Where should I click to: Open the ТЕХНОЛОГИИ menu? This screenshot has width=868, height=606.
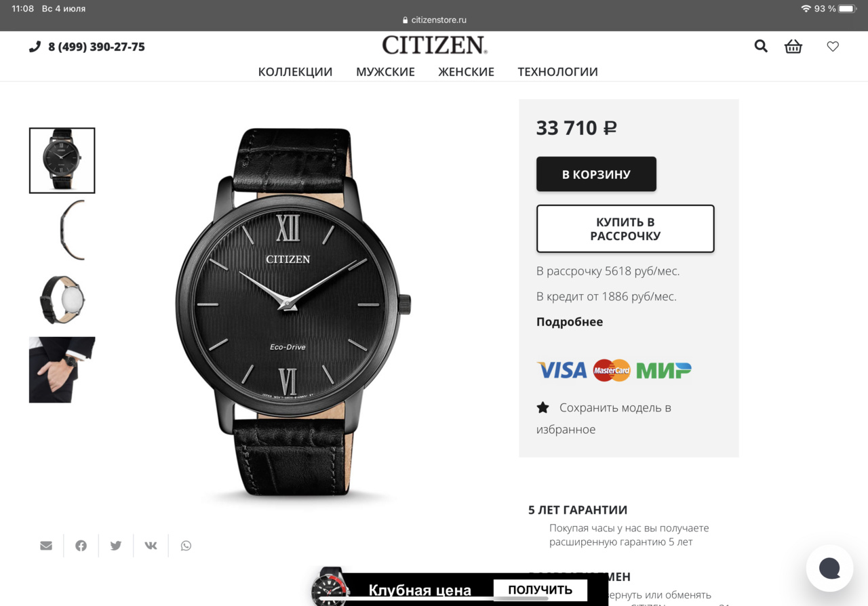coord(557,72)
